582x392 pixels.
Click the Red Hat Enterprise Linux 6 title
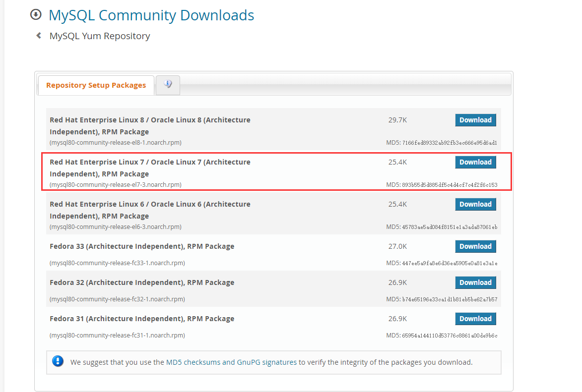(150, 210)
